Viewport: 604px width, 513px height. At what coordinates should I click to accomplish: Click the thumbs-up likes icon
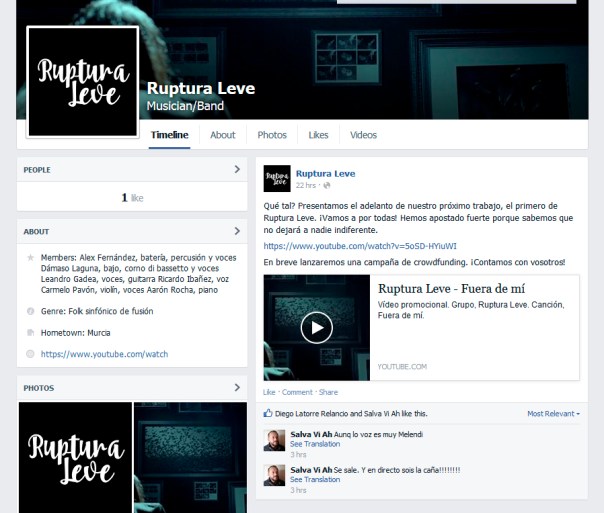tap(268, 413)
